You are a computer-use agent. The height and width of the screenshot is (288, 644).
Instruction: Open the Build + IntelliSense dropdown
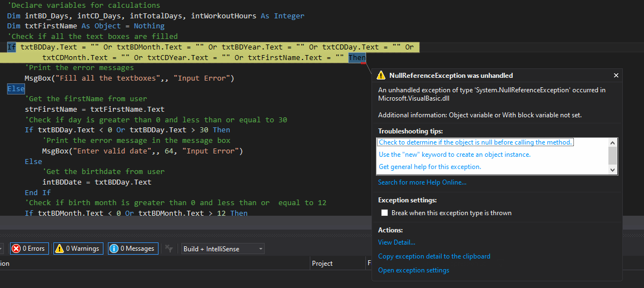pyautogui.click(x=222, y=249)
